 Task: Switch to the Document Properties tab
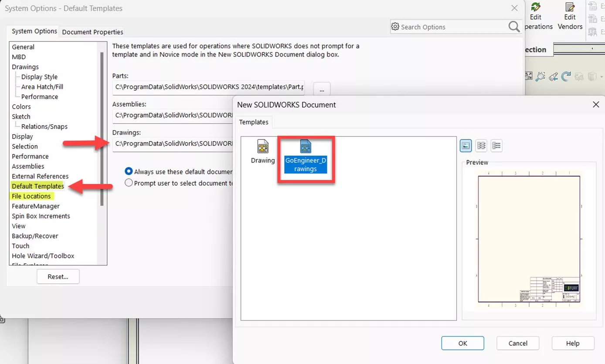pos(92,32)
